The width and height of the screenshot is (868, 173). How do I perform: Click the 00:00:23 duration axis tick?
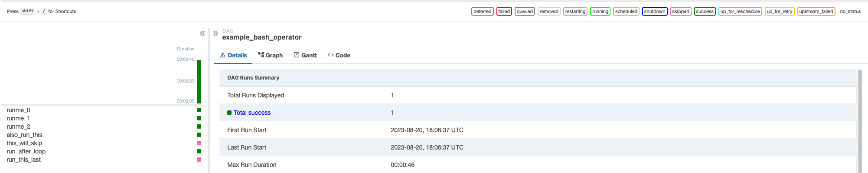[186, 81]
